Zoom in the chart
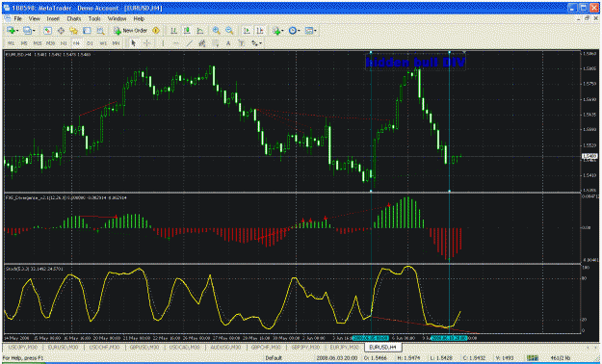This screenshot has width=602, height=364. pos(217,31)
